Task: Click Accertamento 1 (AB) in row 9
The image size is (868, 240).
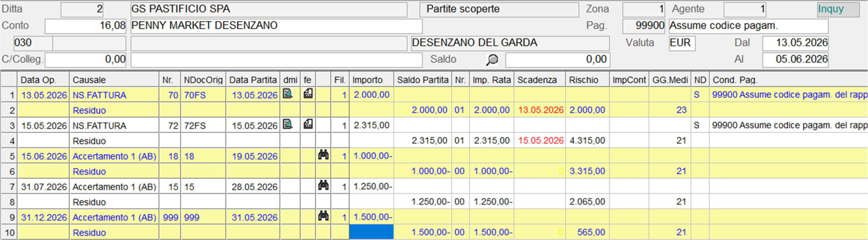Action: coord(114,217)
